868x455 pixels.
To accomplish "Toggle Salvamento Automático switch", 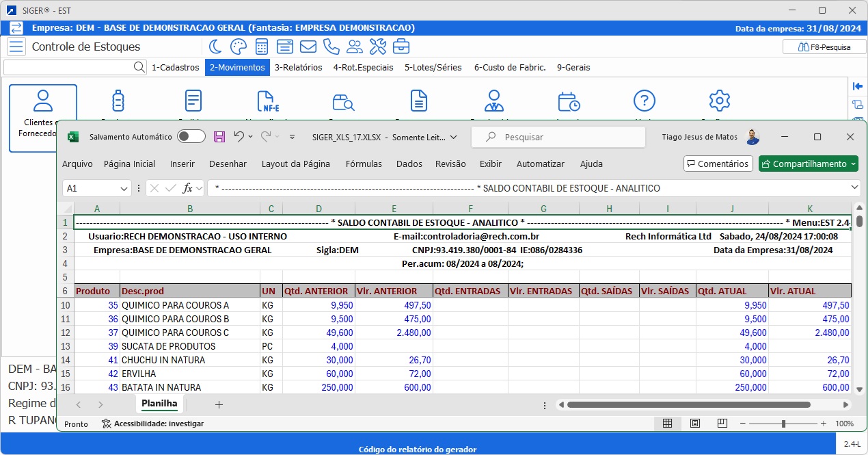I will (191, 137).
